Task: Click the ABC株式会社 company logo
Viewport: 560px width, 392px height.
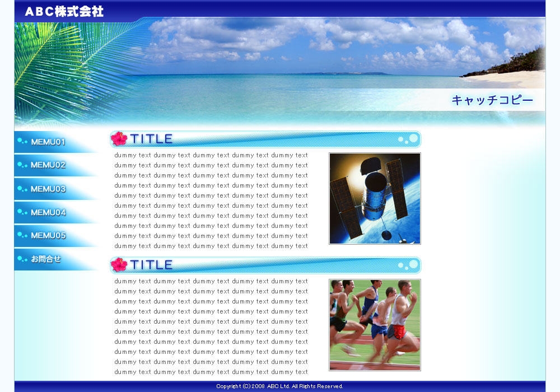Action: (x=64, y=11)
